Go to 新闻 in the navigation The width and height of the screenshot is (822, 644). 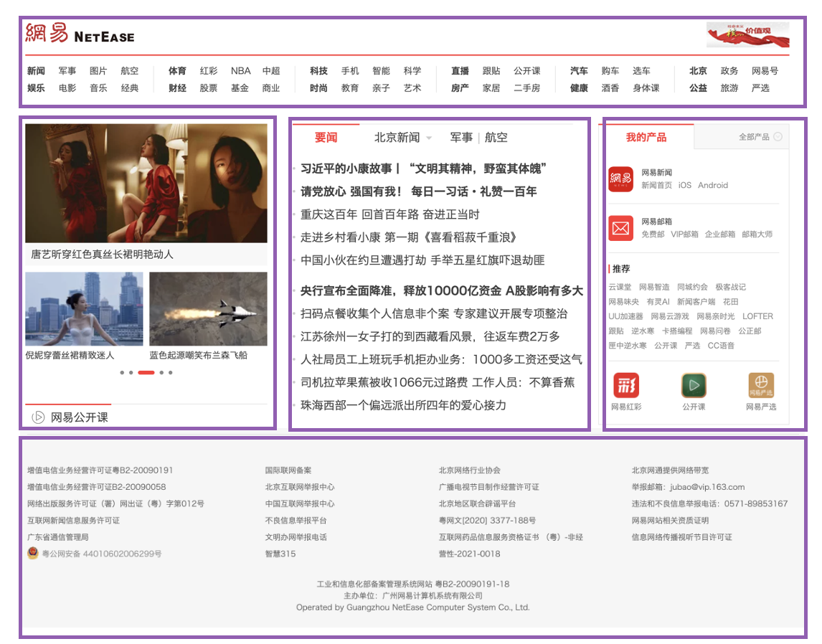tap(36, 71)
